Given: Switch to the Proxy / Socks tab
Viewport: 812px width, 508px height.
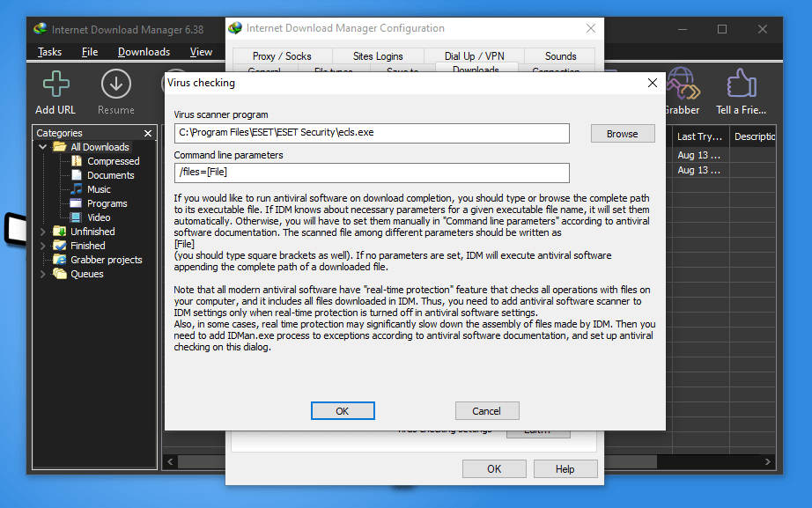Looking at the screenshot, I should (x=282, y=56).
